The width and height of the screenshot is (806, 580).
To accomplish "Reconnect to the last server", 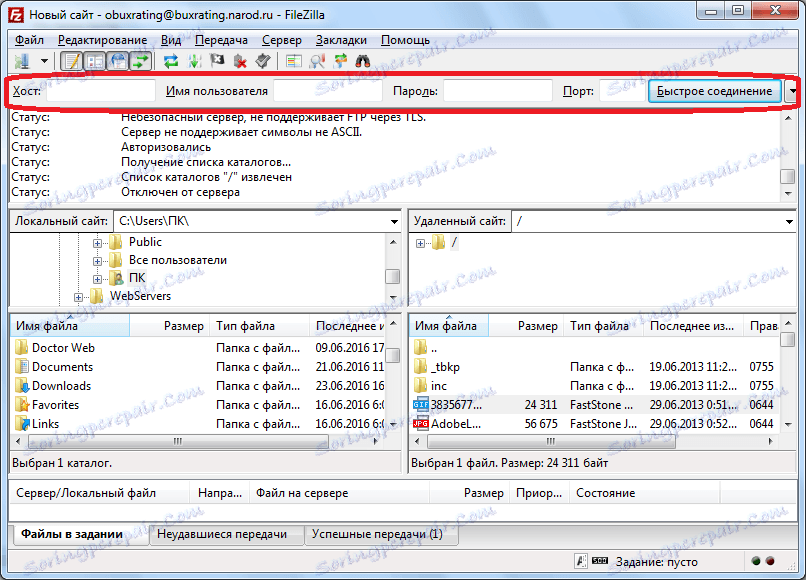I will click(263, 61).
